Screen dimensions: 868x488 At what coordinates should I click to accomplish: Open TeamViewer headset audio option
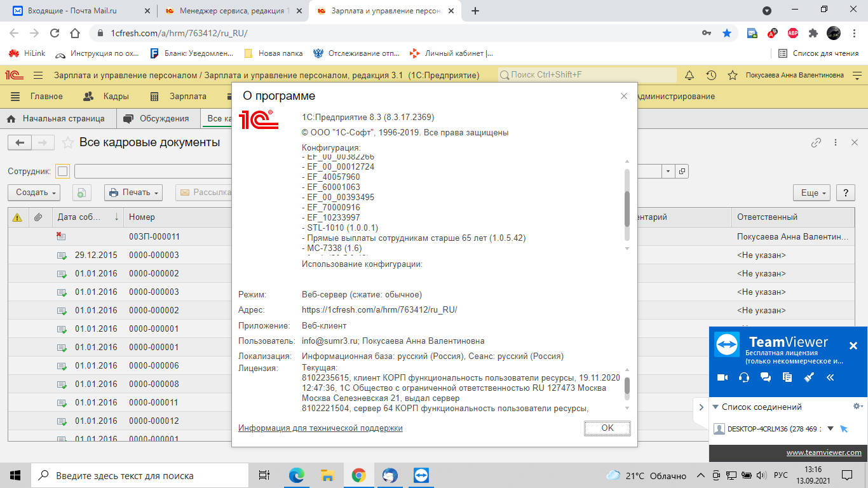point(743,377)
